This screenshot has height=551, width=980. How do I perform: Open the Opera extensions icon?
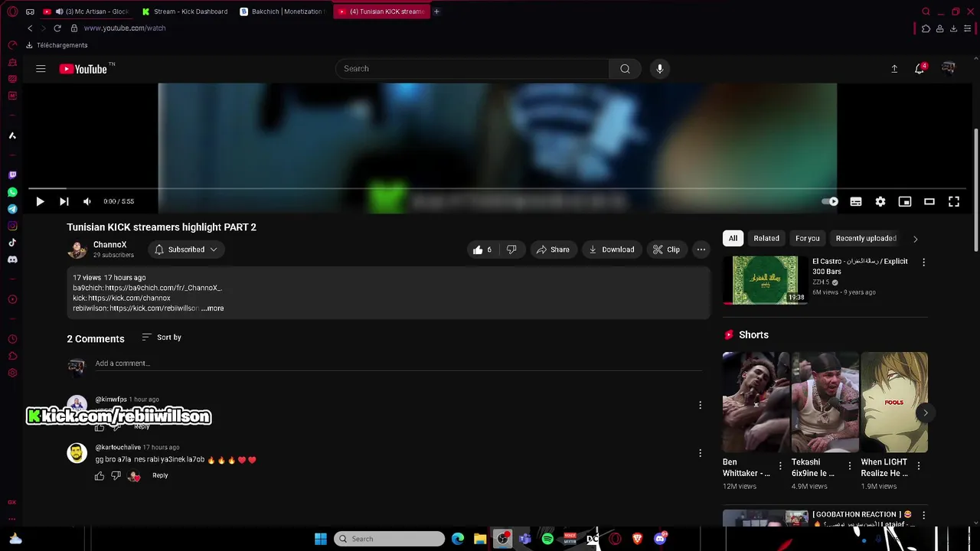[926, 29]
